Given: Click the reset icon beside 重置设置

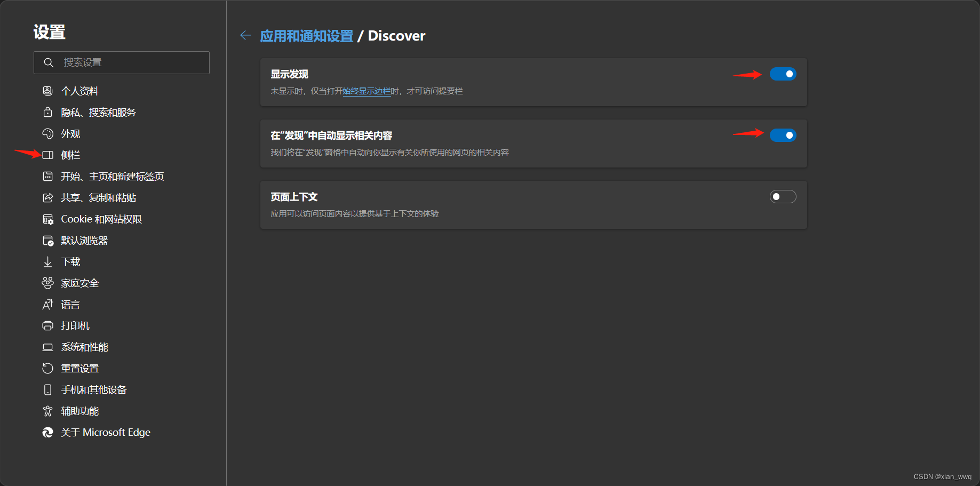Looking at the screenshot, I should click(x=47, y=368).
